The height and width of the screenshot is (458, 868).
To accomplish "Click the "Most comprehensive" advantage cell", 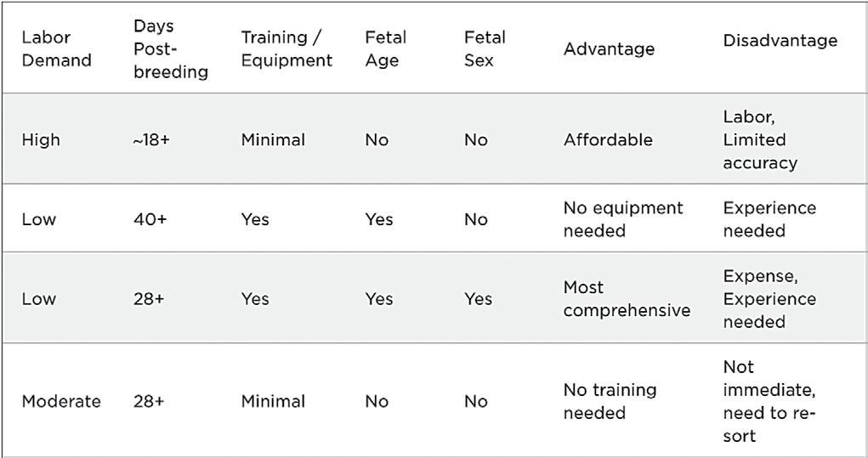I will 626,299.
